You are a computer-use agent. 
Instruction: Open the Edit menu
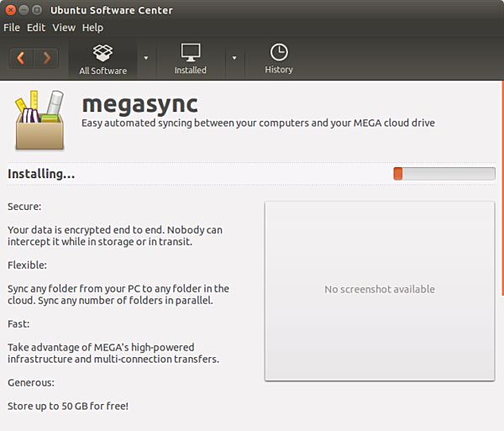coord(36,28)
